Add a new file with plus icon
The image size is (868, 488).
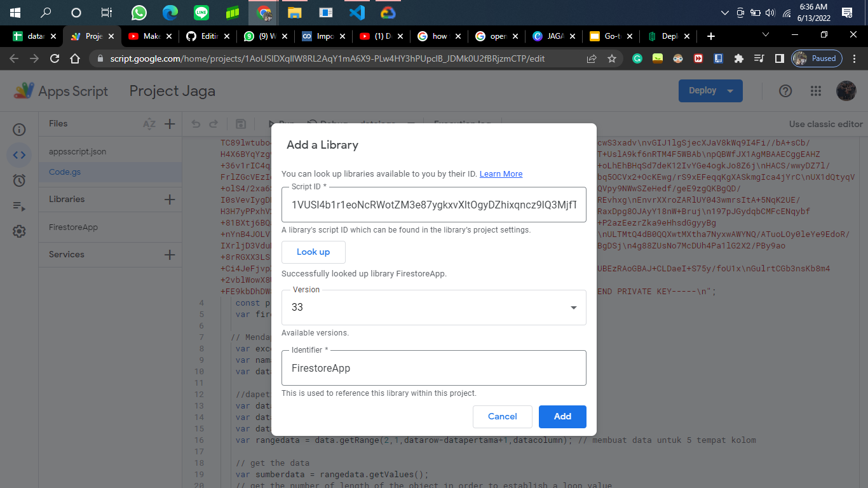[x=170, y=124]
